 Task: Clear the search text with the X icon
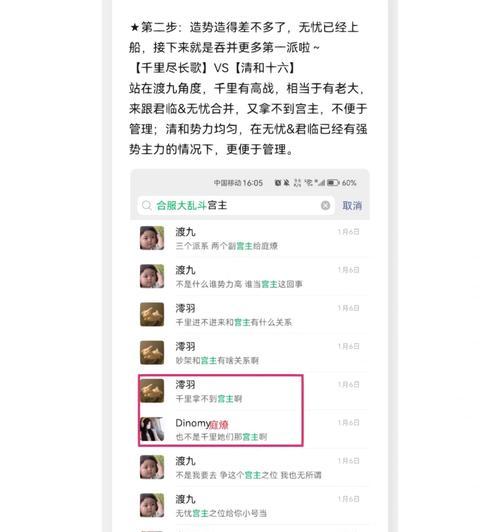pyautogui.click(x=325, y=205)
